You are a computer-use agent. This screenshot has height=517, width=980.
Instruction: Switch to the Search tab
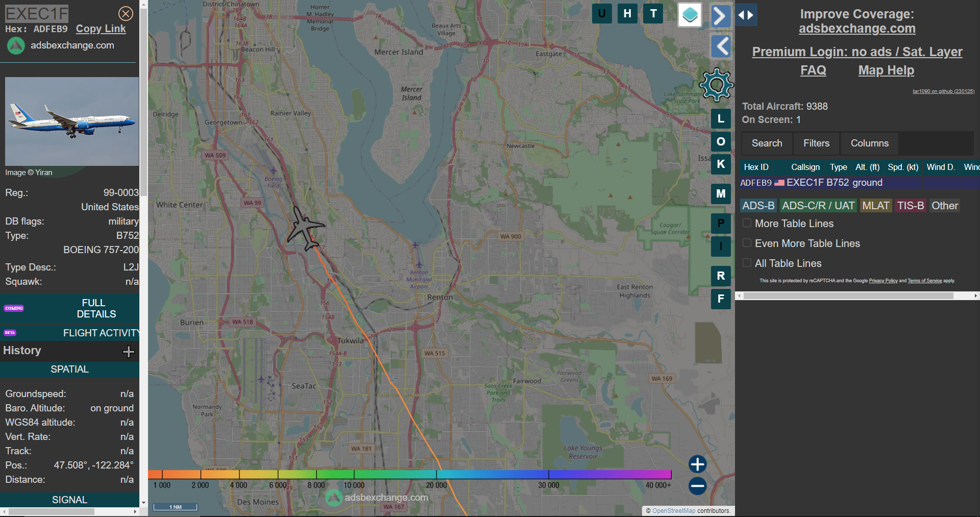click(767, 143)
